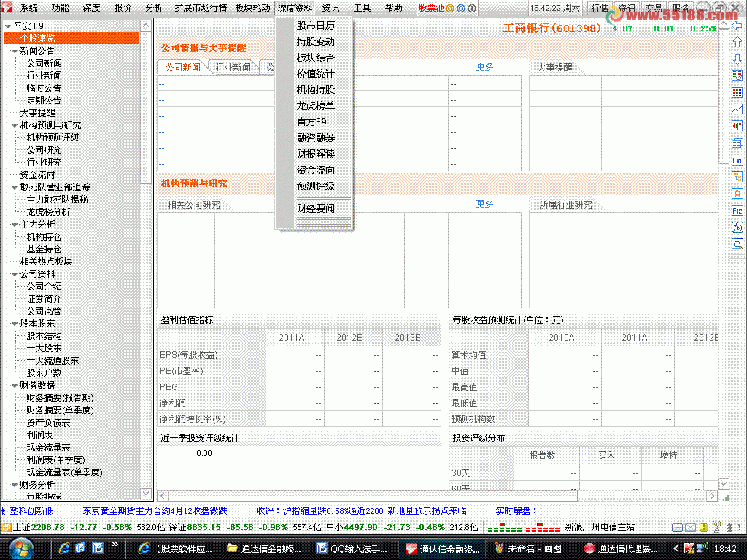
Task: Open 龙虎榜分析 tree item
Action: tap(48, 212)
